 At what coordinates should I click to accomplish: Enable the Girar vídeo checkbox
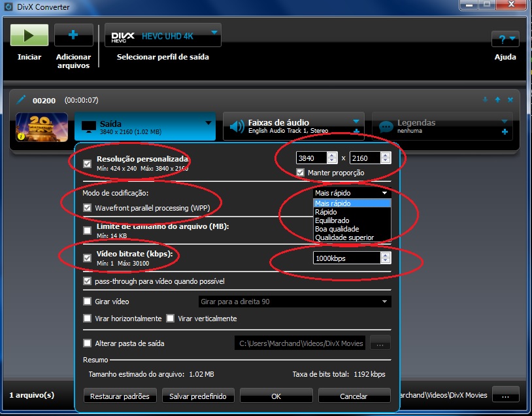tap(87, 302)
